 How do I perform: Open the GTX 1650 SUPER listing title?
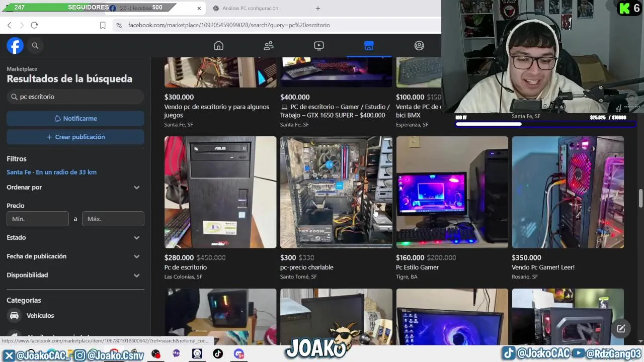pos(335,111)
